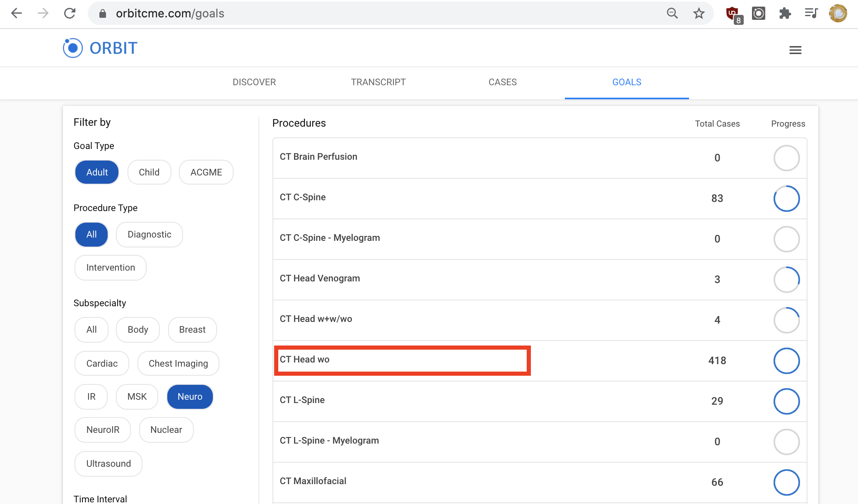Enable the Diagnostic procedure type filter
The height and width of the screenshot is (504, 858).
[149, 235]
